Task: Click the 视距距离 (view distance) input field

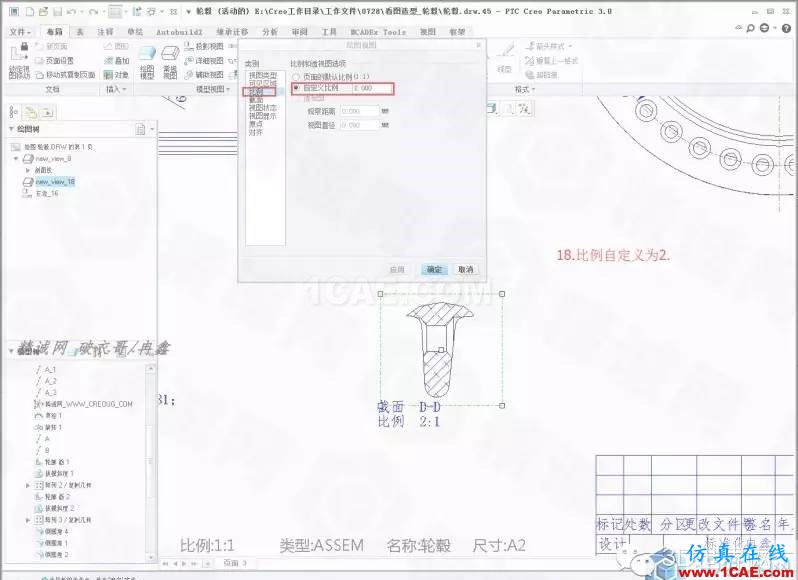Action: 359,111
